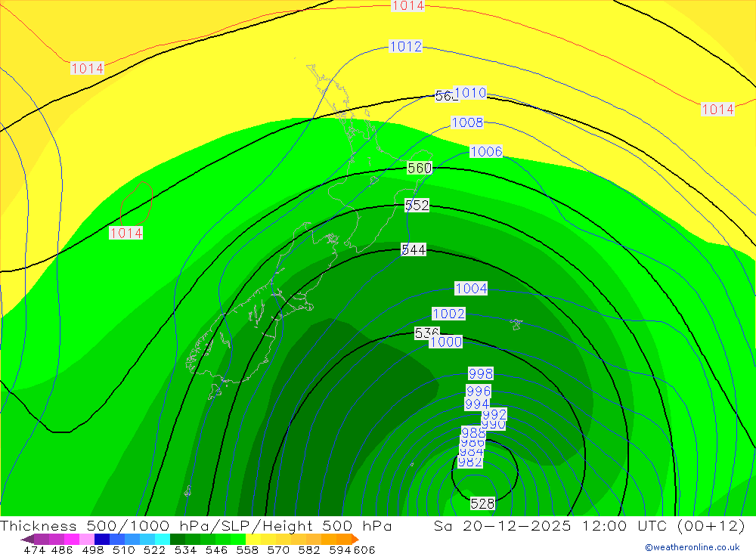The image size is (756, 554).
Task: Click the Sa 20-12-2025 12:00 UTC timestamp
Action: [590, 525]
